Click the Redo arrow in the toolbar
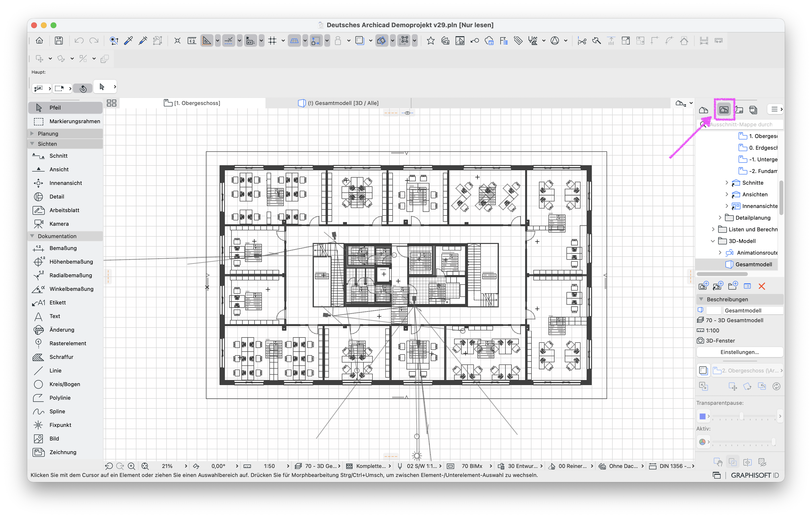 tap(94, 41)
